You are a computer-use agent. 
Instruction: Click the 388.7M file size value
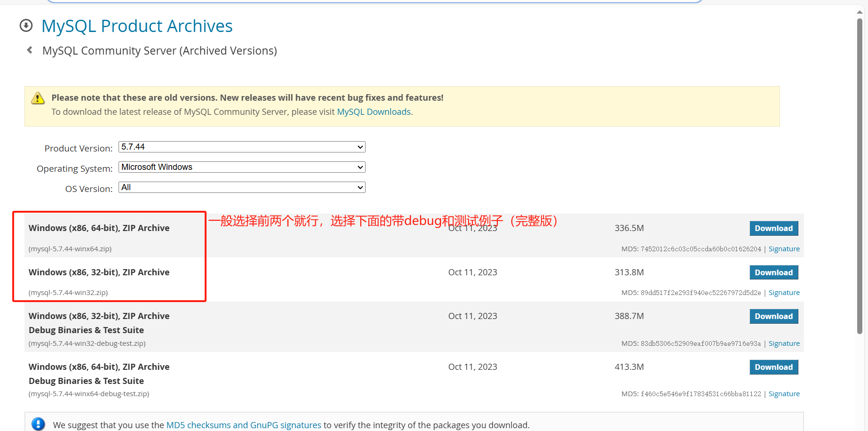pyautogui.click(x=629, y=316)
